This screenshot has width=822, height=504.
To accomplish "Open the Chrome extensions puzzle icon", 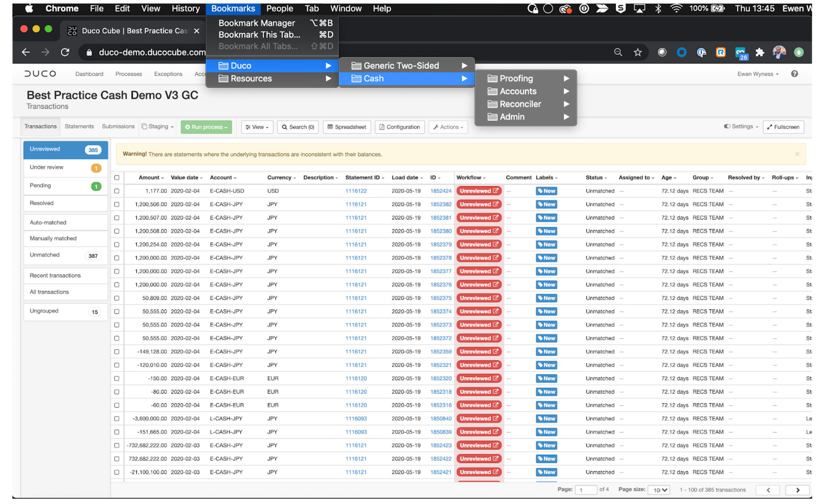I will coord(759,52).
